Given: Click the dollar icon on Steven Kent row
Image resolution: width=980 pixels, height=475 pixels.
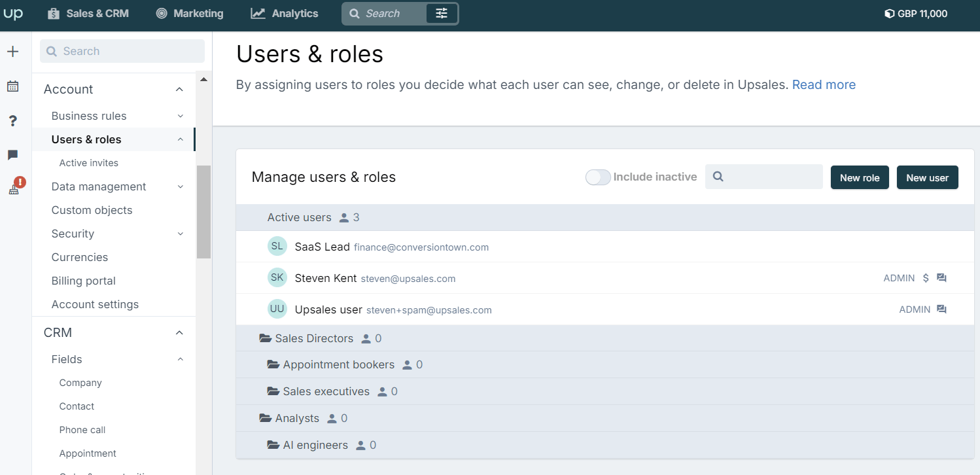Looking at the screenshot, I should coord(926,278).
